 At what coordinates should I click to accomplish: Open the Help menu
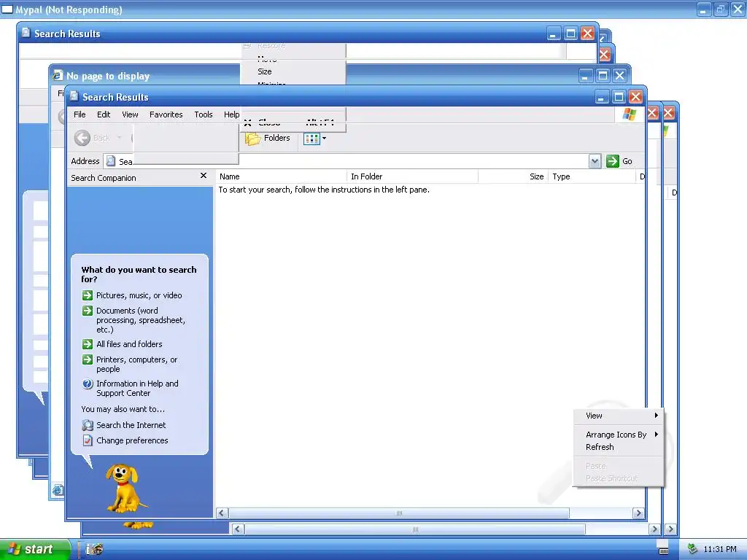[x=231, y=114]
